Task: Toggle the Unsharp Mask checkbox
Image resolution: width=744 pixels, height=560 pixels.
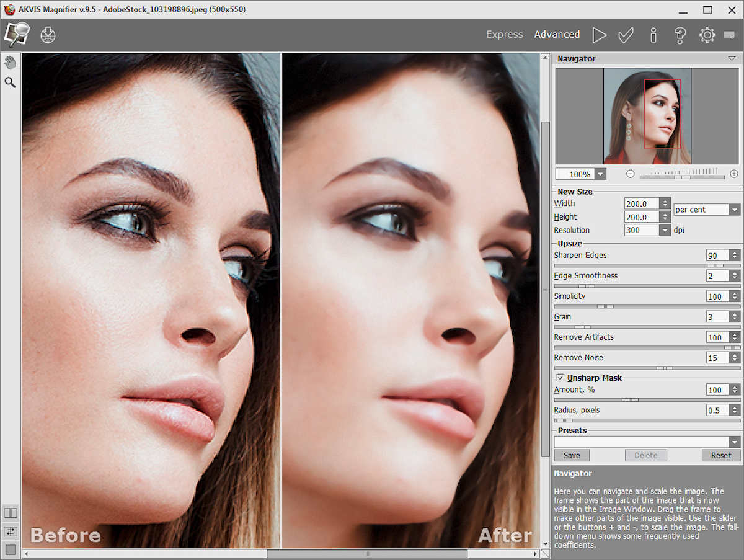Action: [560, 378]
